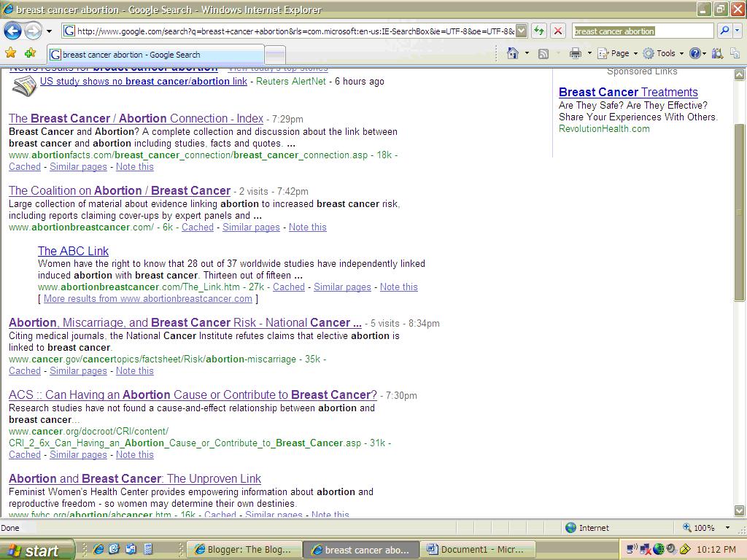Open the recent pages dropdown arrow
The width and height of the screenshot is (747, 560).
pyautogui.click(x=49, y=31)
